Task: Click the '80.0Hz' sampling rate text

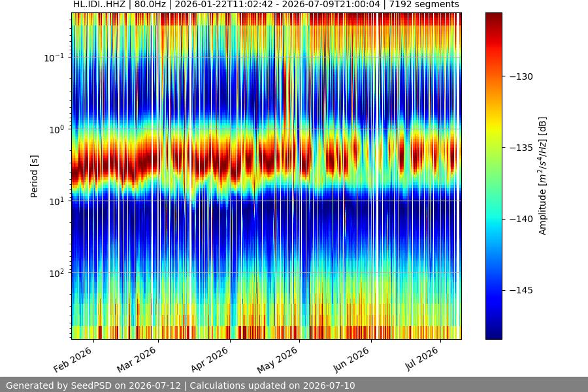Action: click(150, 5)
